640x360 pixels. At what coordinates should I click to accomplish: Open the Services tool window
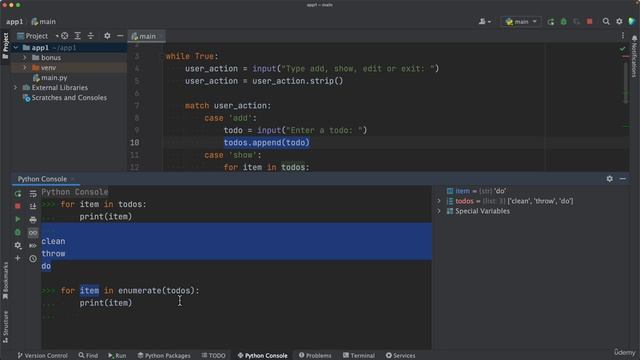tap(400, 356)
